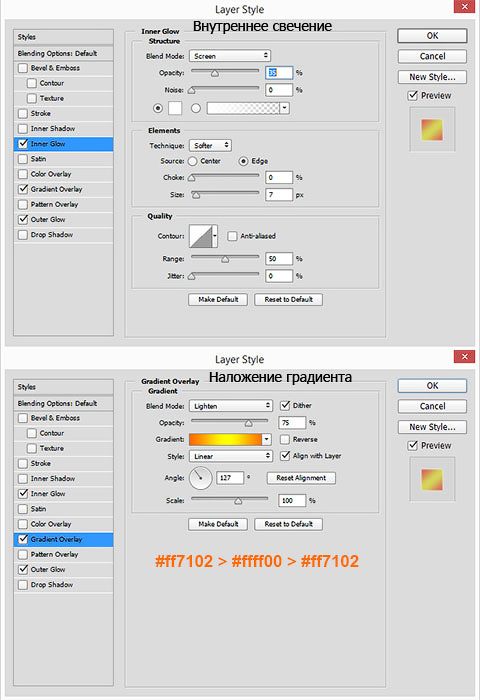Enable Texture checkbox in the bottom dialog
480x700 pixels.
(x=32, y=448)
